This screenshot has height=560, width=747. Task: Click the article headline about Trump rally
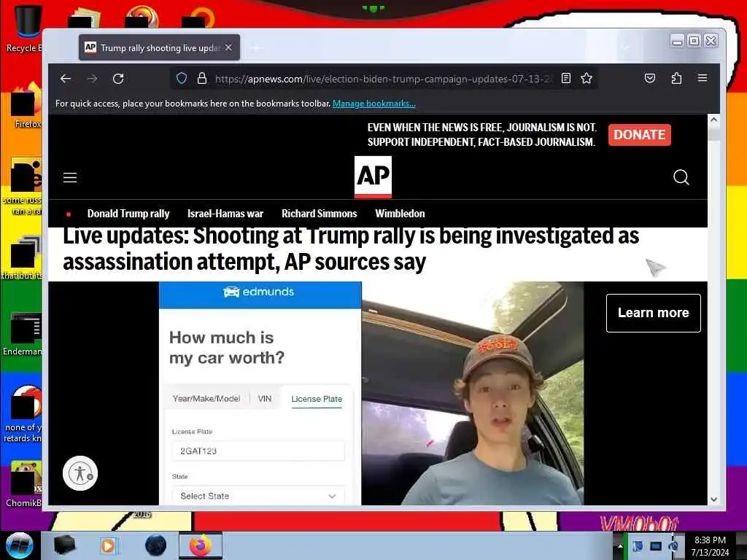click(x=351, y=249)
